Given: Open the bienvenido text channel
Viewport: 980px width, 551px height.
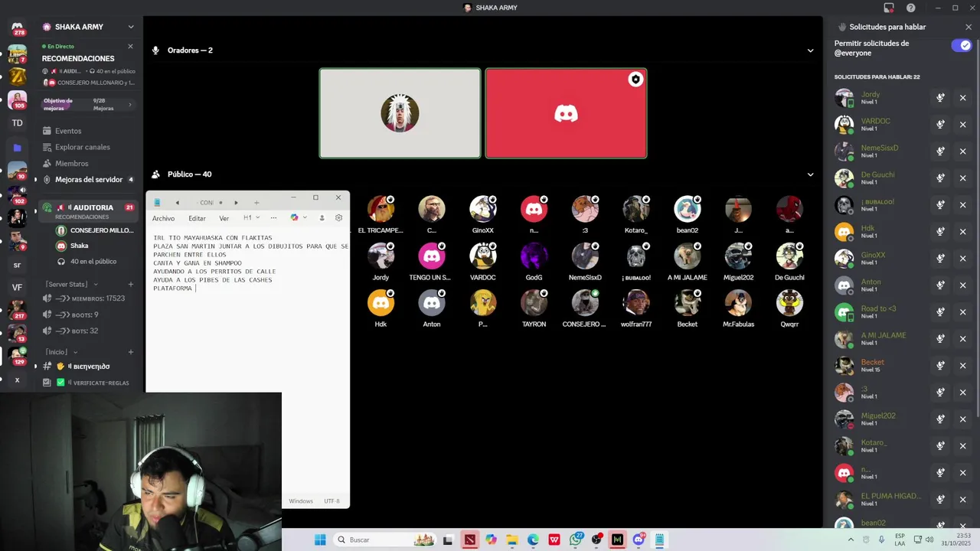Looking at the screenshot, I should [89, 367].
